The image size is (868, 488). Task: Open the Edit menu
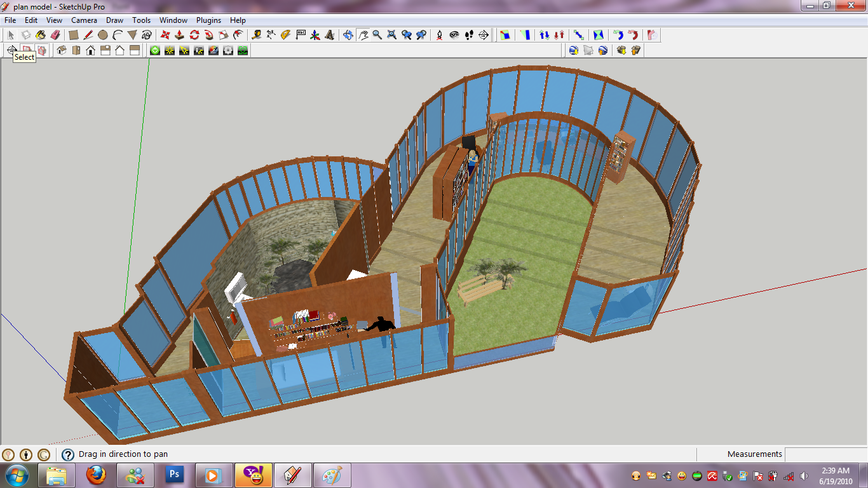[x=31, y=20]
